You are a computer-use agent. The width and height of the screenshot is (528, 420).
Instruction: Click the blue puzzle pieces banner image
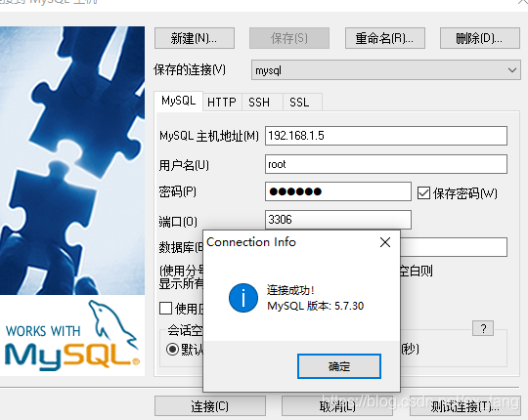(x=72, y=161)
